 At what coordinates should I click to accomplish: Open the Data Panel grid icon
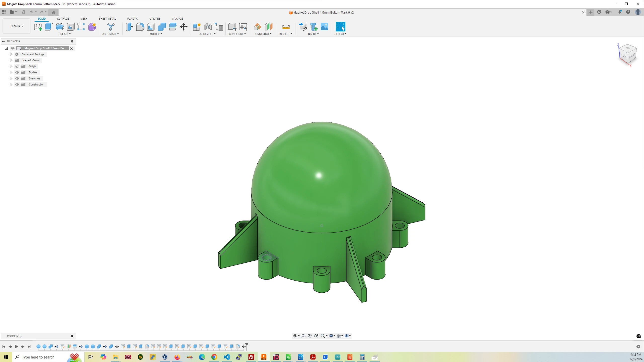click(4, 12)
